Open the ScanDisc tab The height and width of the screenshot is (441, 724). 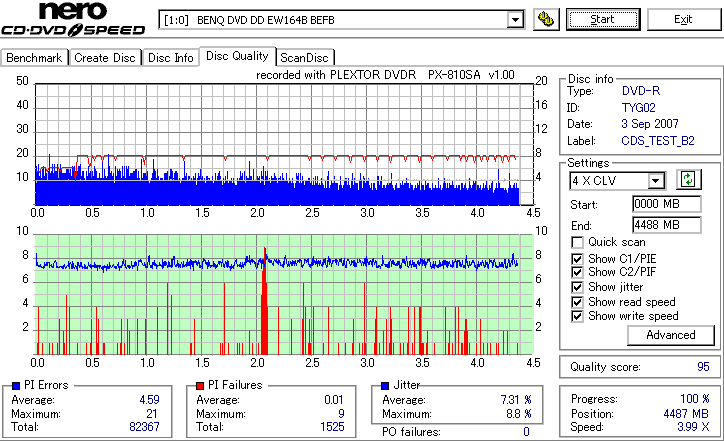305,58
